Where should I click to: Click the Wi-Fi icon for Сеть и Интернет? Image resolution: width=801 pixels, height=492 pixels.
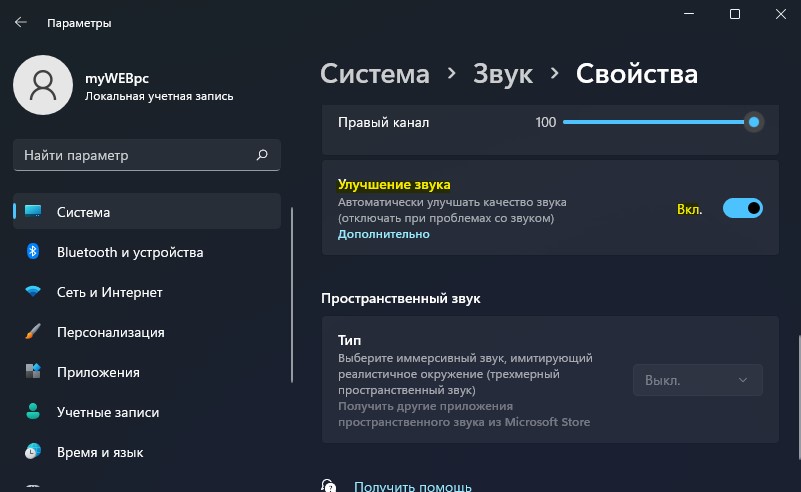33,291
